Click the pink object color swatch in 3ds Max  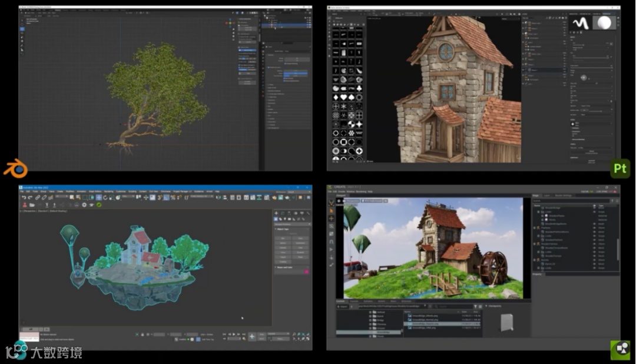(307, 272)
